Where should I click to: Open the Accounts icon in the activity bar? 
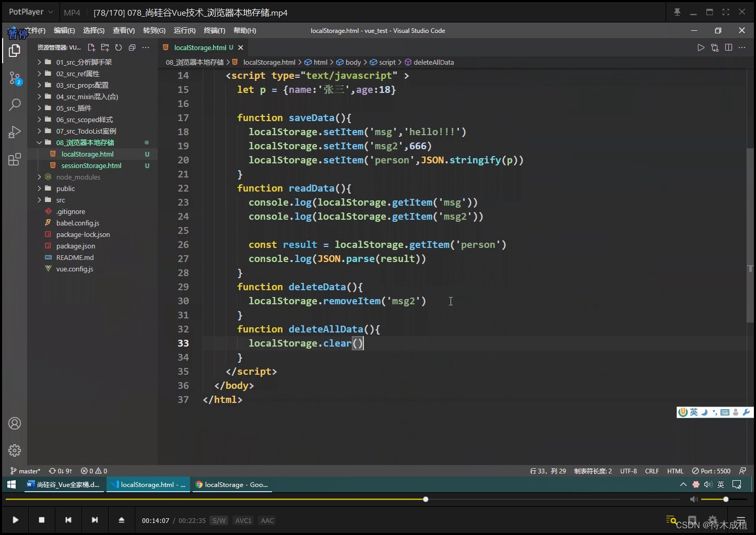tap(15, 423)
